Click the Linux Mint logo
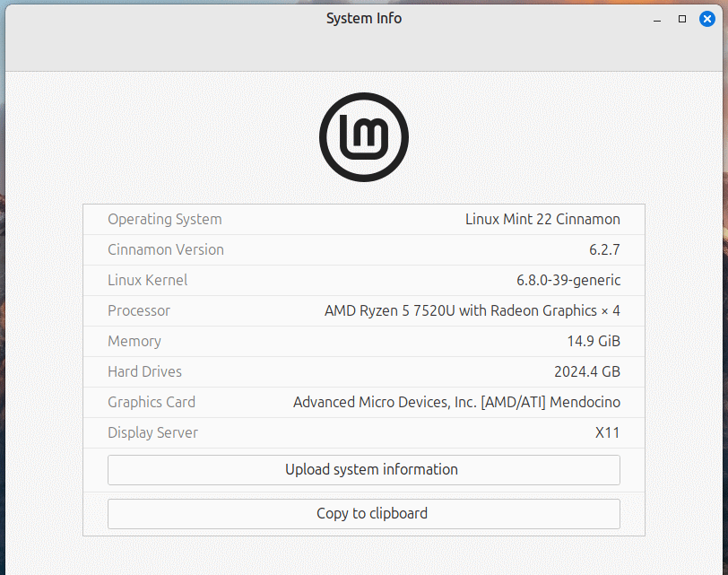Image resolution: width=728 pixels, height=575 pixels. click(364, 137)
